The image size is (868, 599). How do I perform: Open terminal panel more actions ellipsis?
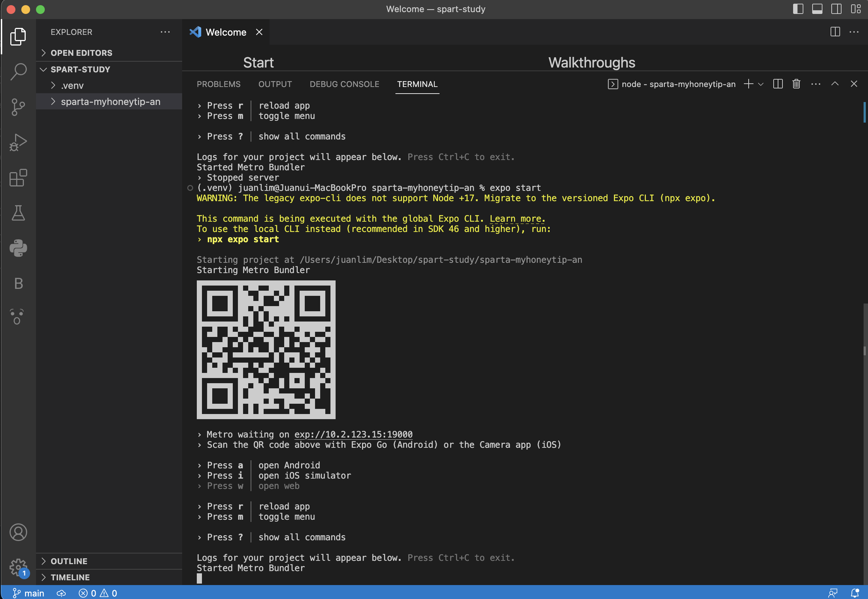815,84
